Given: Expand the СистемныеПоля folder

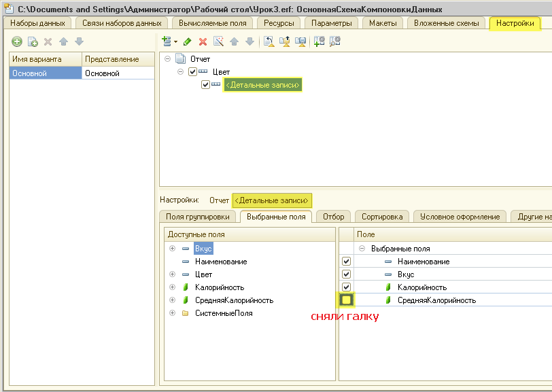Looking at the screenshot, I should click(x=172, y=313).
